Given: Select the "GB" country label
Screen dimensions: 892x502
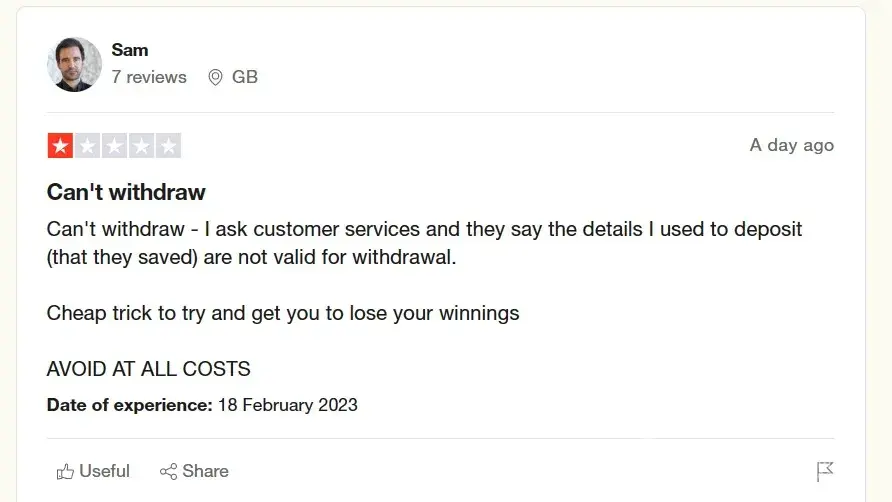Looking at the screenshot, I should click(x=245, y=77).
